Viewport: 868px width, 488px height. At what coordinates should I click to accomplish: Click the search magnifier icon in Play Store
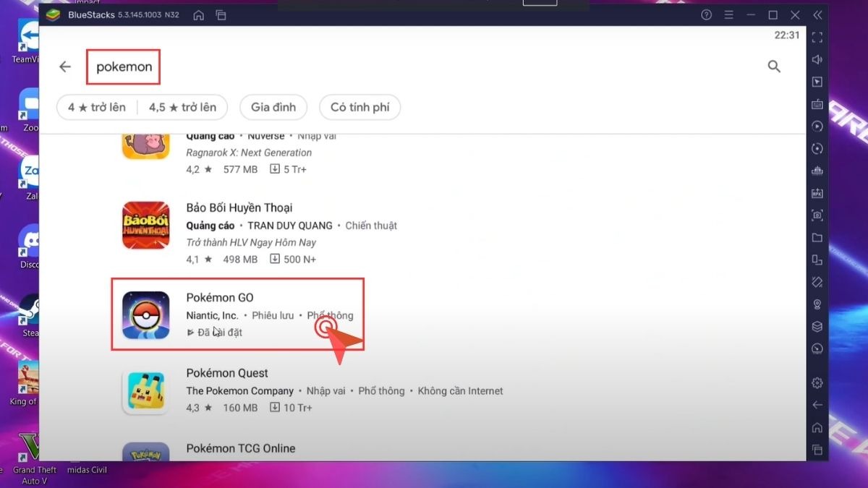774,67
